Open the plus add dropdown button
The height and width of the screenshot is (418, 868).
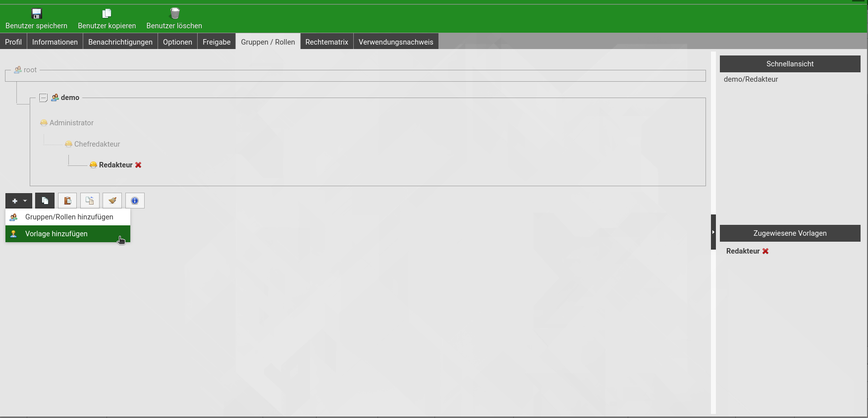(x=19, y=201)
